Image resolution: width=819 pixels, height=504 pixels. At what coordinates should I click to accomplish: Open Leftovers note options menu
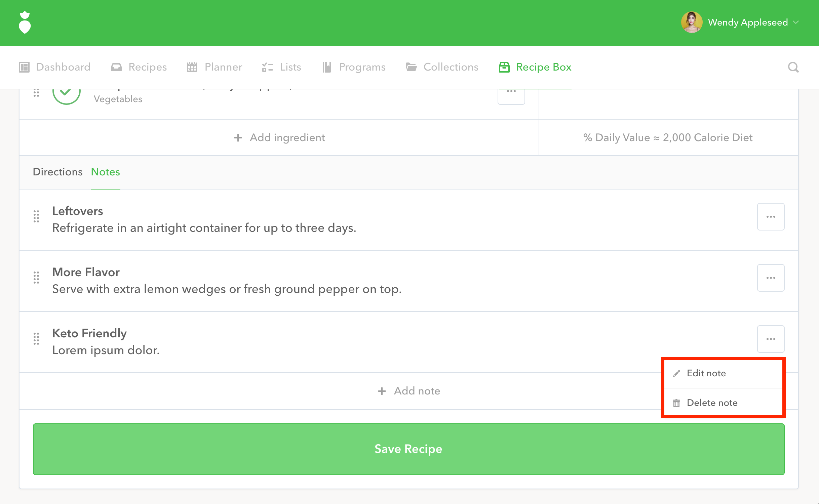pyautogui.click(x=771, y=217)
